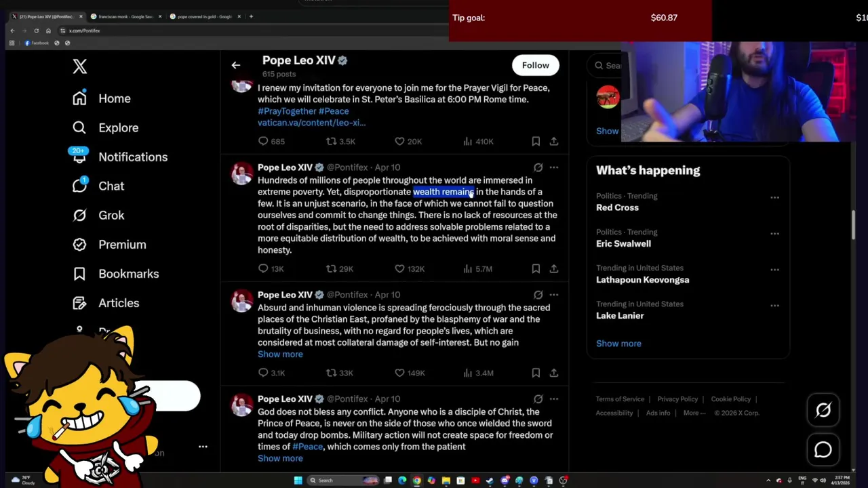Open Terms of Service link
The image size is (868, 488).
[620, 399]
